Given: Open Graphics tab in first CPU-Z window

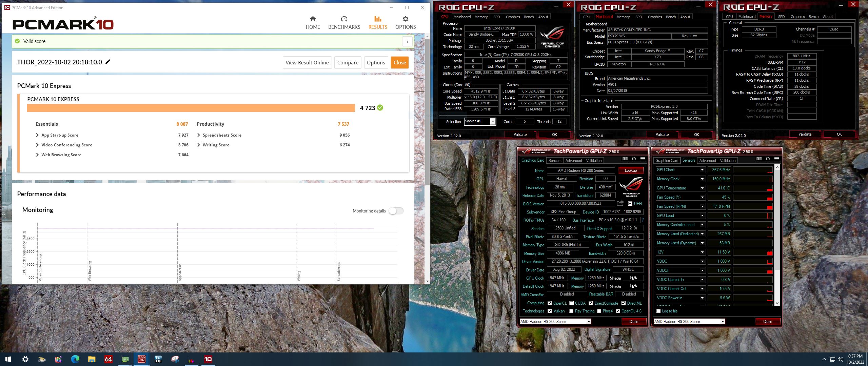Looking at the screenshot, I should click(x=513, y=17).
